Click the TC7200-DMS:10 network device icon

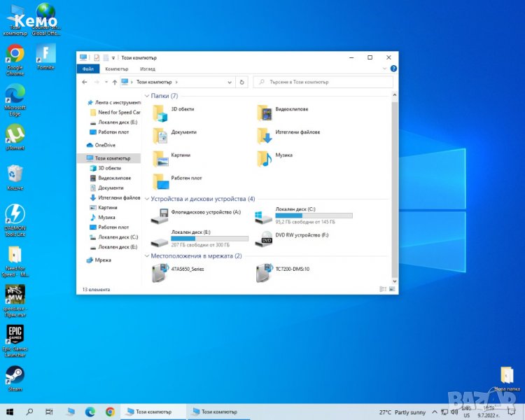(264, 272)
